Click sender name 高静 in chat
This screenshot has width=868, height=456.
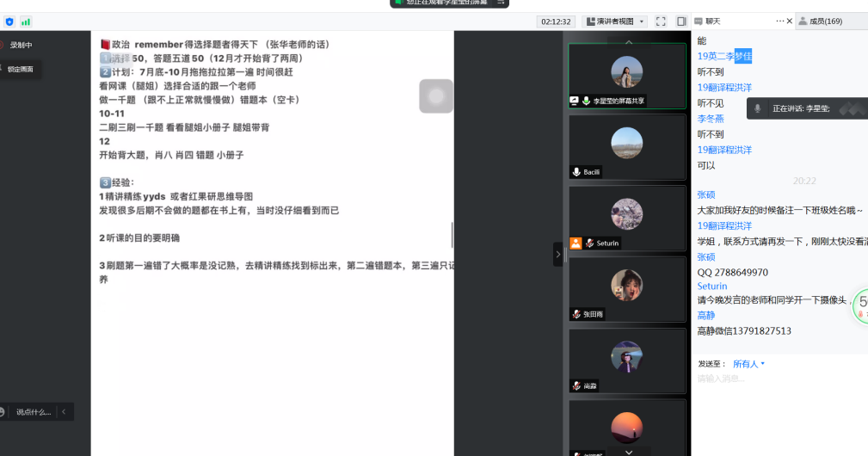(705, 316)
